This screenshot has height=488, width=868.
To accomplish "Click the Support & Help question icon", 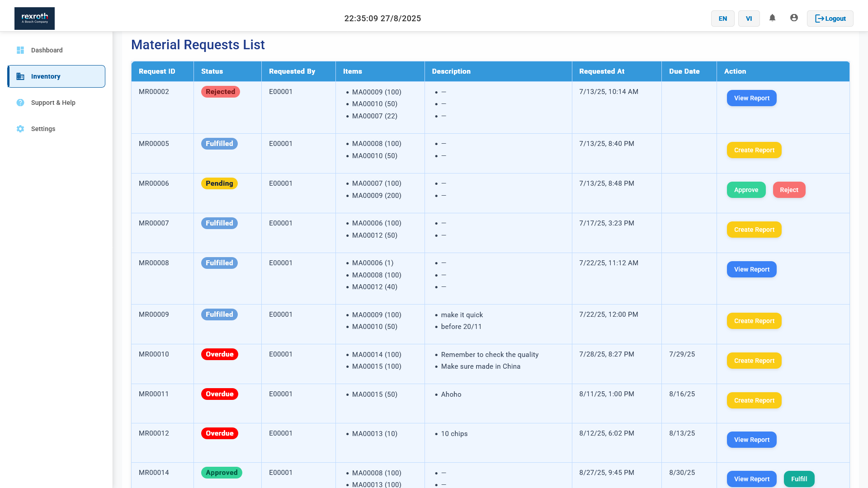I will tap(20, 103).
